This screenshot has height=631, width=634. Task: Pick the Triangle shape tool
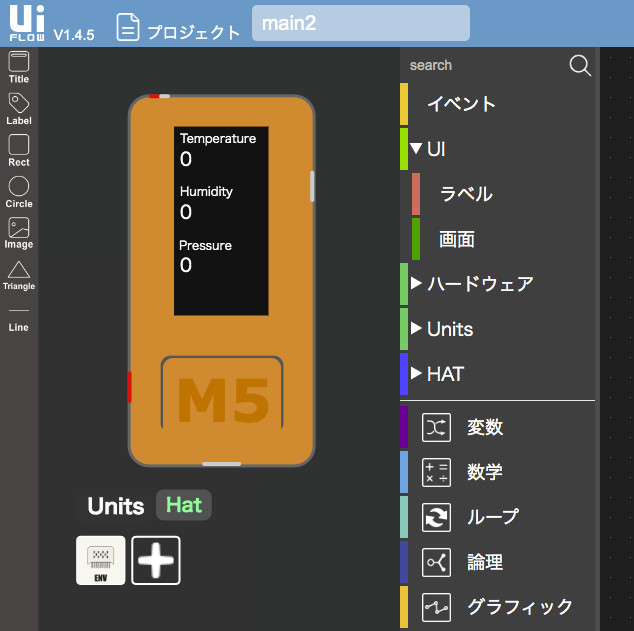(x=18, y=273)
